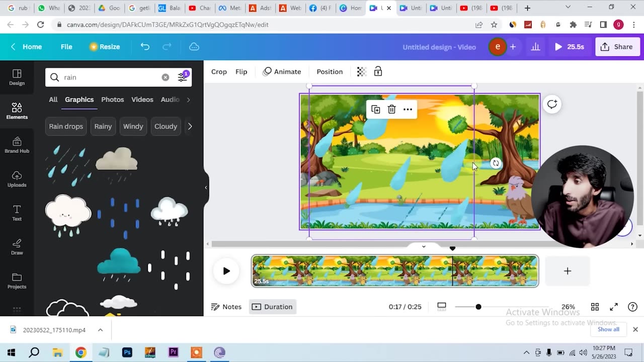
Task: Go back to Home
Action: pos(26,47)
